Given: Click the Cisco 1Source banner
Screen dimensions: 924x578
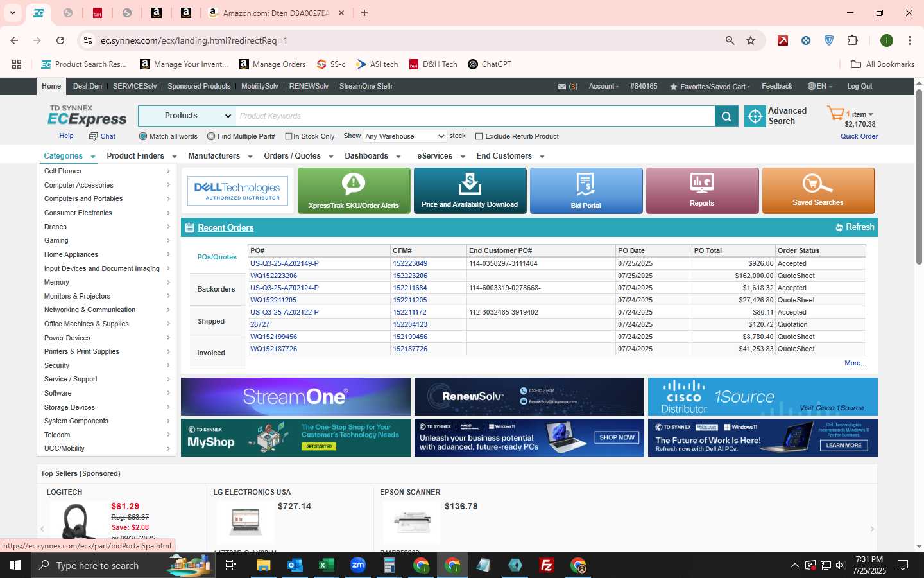Looking at the screenshot, I should tap(763, 397).
